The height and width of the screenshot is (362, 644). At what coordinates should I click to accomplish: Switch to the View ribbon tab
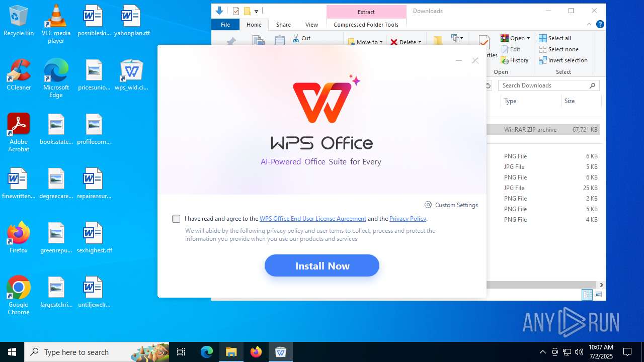pyautogui.click(x=311, y=25)
